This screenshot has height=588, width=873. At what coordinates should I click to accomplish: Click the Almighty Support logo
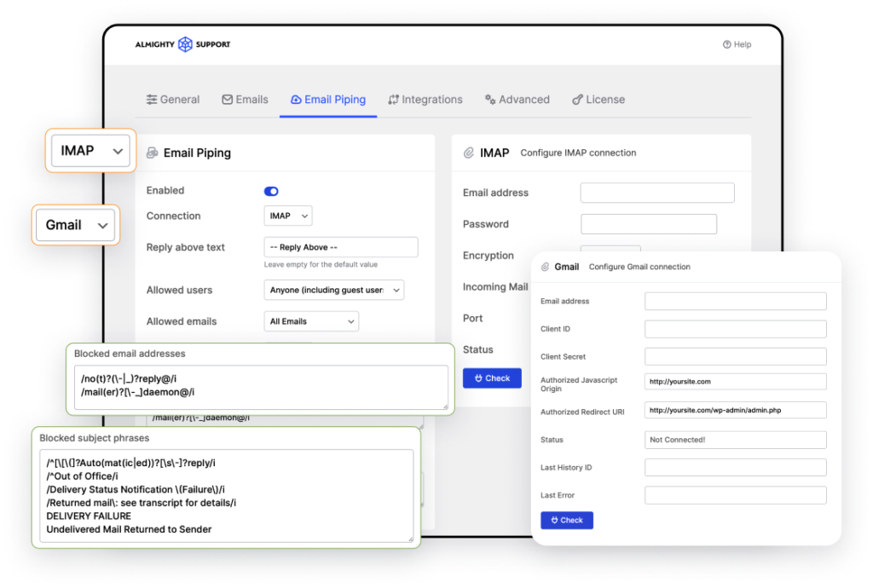click(x=182, y=44)
